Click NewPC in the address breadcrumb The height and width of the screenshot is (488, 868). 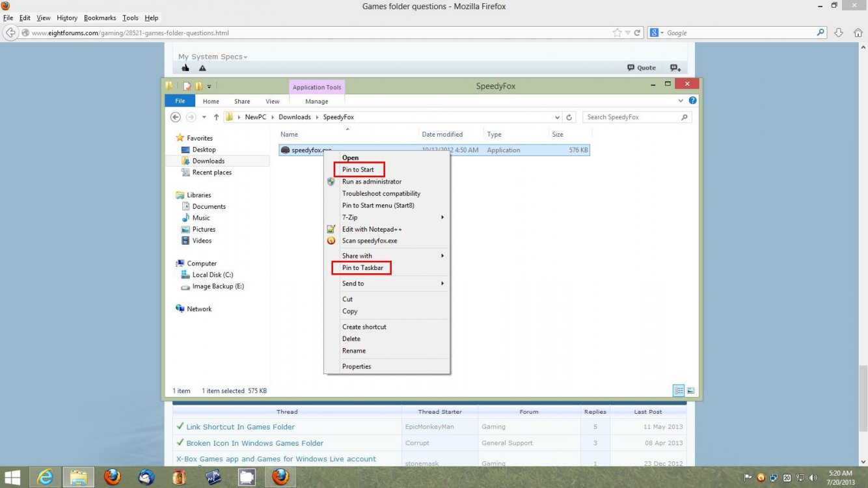(256, 117)
